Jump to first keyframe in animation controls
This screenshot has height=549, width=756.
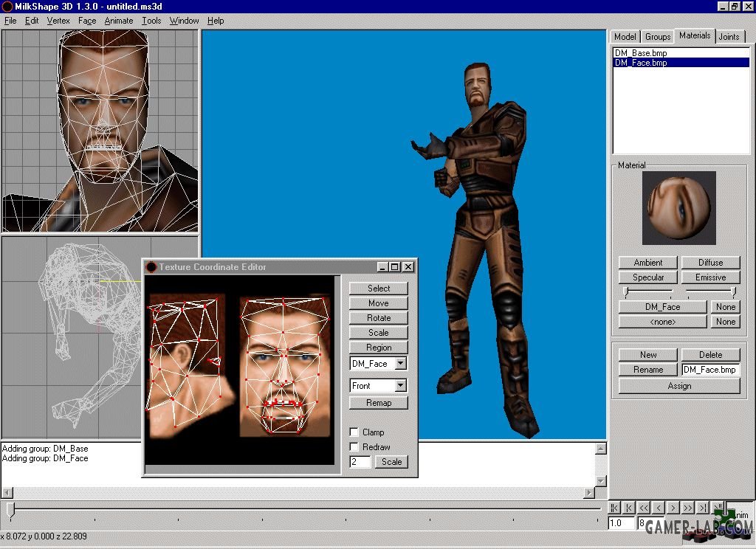[x=614, y=508]
